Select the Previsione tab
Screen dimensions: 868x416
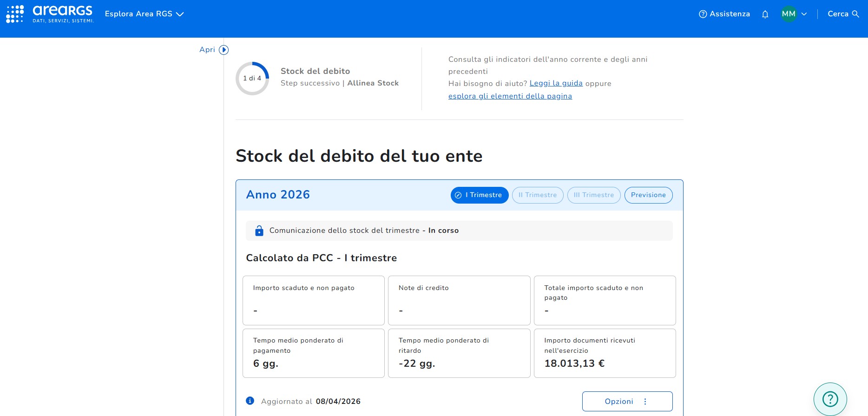click(648, 195)
